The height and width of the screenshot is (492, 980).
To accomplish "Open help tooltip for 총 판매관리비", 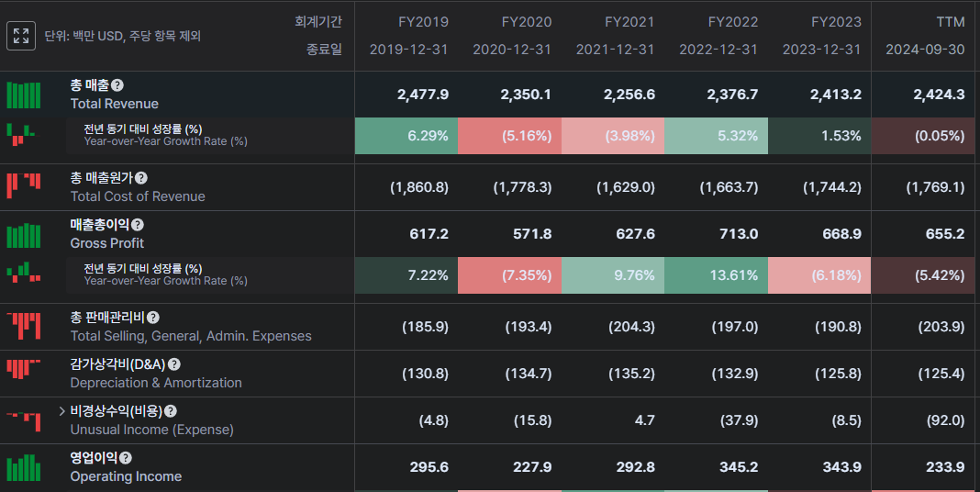I will pyautogui.click(x=152, y=318).
